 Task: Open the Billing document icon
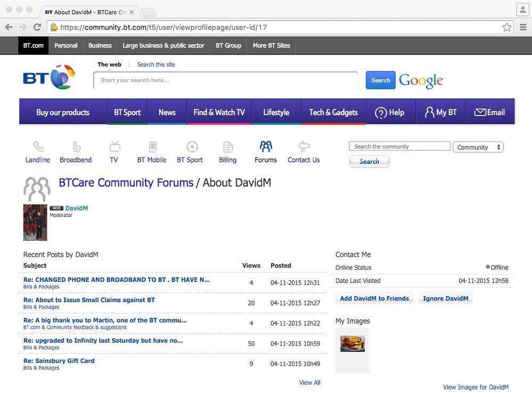tap(228, 147)
